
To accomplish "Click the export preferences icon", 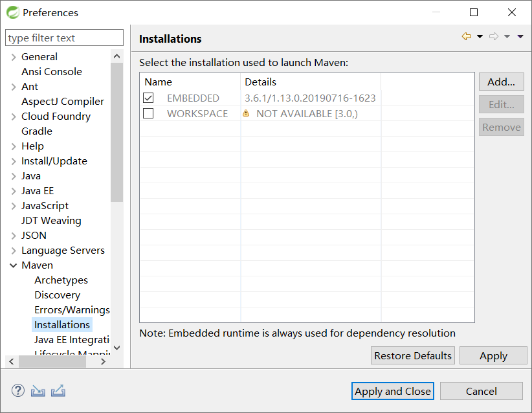I will (58, 390).
